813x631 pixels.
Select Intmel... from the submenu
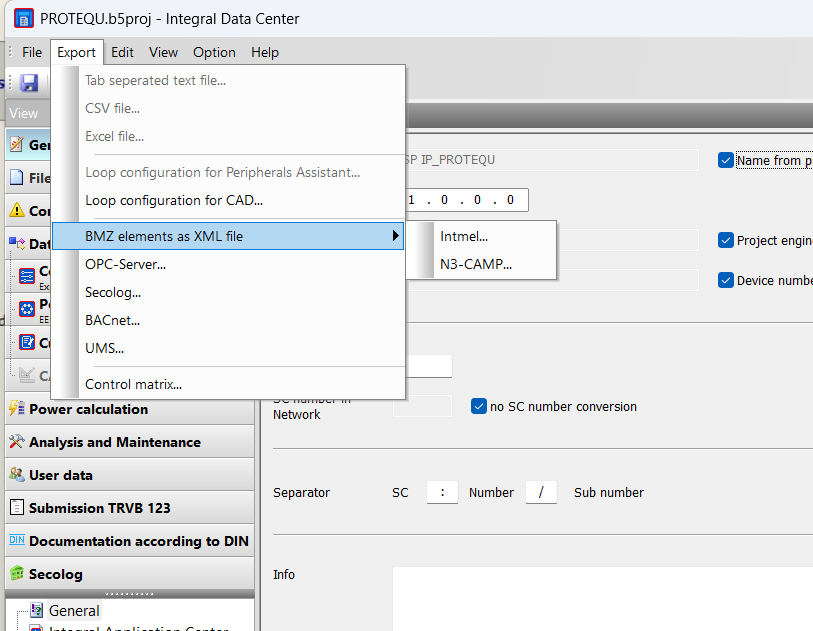[464, 236]
